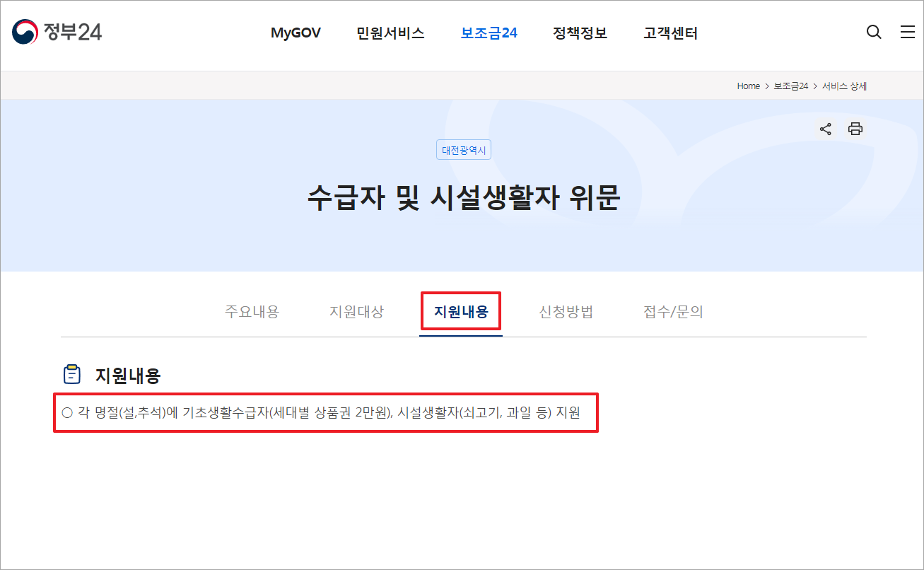Viewport: 924px width, 570px height.
Task: Open the search icon in the header
Action: point(874,32)
